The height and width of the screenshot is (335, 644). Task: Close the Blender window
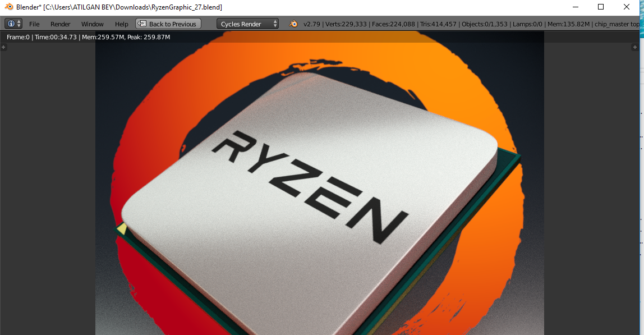(627, 7)
